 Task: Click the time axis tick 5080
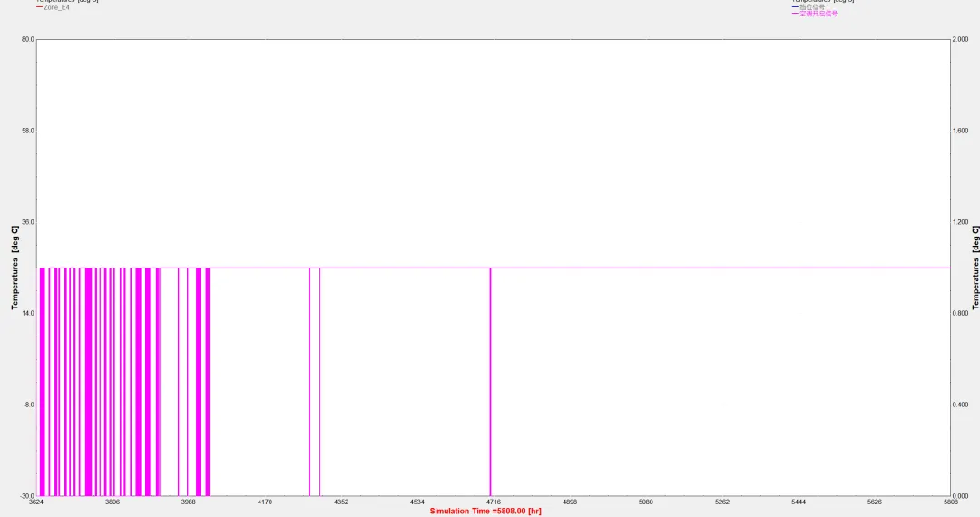click(x=646, y=502)
